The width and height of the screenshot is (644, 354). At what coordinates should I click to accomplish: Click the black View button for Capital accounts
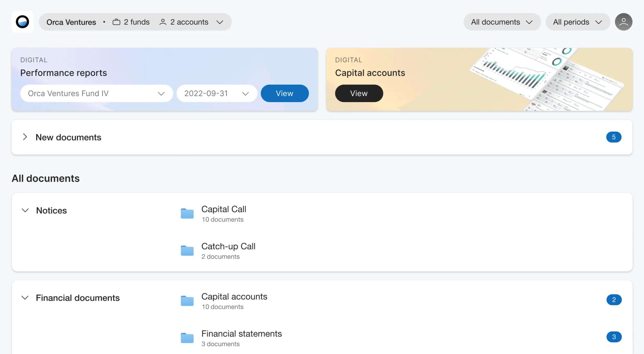[x=359, y=93]
